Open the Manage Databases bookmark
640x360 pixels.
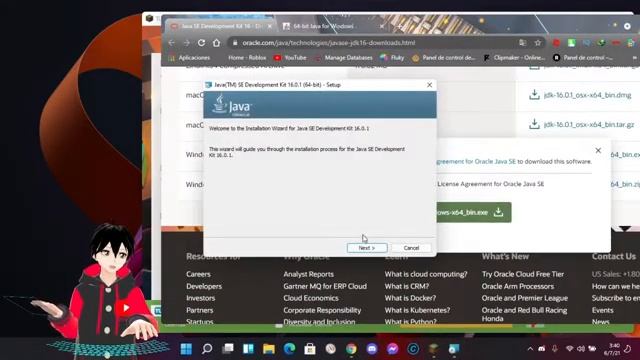(x=343, y=58)
